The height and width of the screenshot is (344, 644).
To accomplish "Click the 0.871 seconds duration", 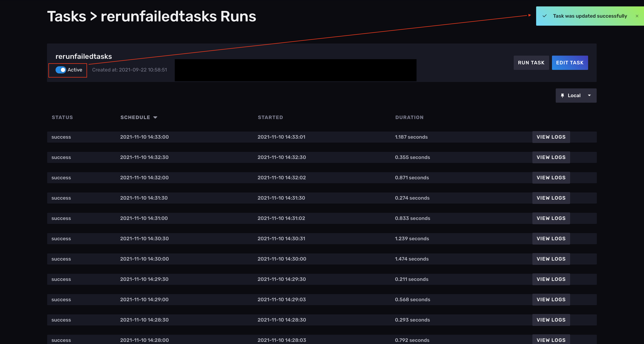I will pos(412,178).
